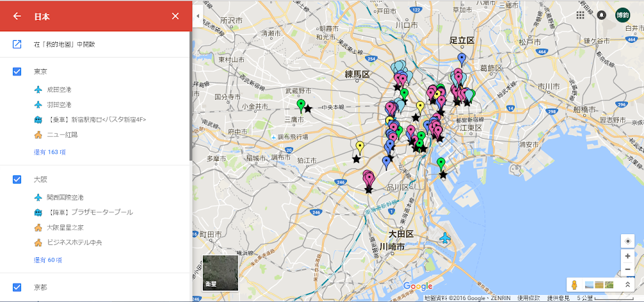Click the Street View pegman
This screenshot has width=644, height=302.
coord(574,285)
